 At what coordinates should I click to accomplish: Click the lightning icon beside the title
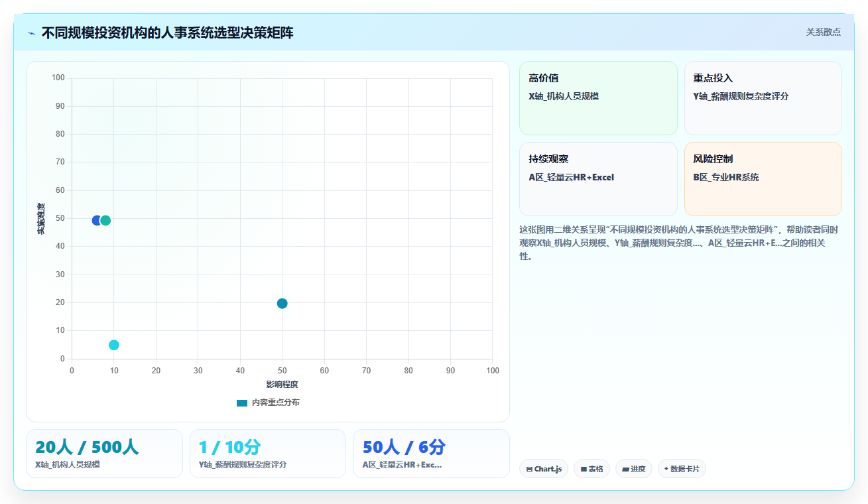click(x=31, y=33)
